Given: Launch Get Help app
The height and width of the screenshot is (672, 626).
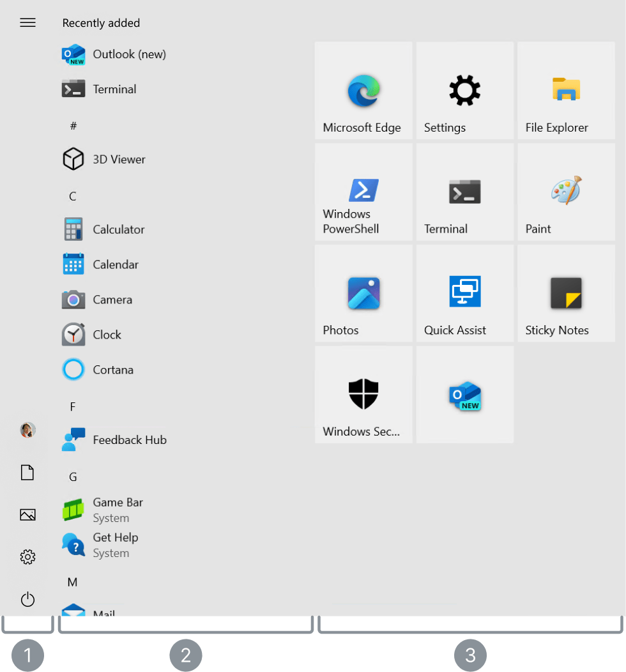Looking at the screenshot, I should click(x=100, y=545).
